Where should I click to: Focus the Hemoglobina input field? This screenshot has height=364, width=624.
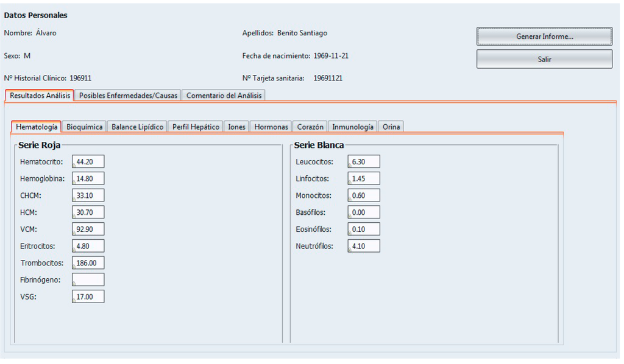88,178
